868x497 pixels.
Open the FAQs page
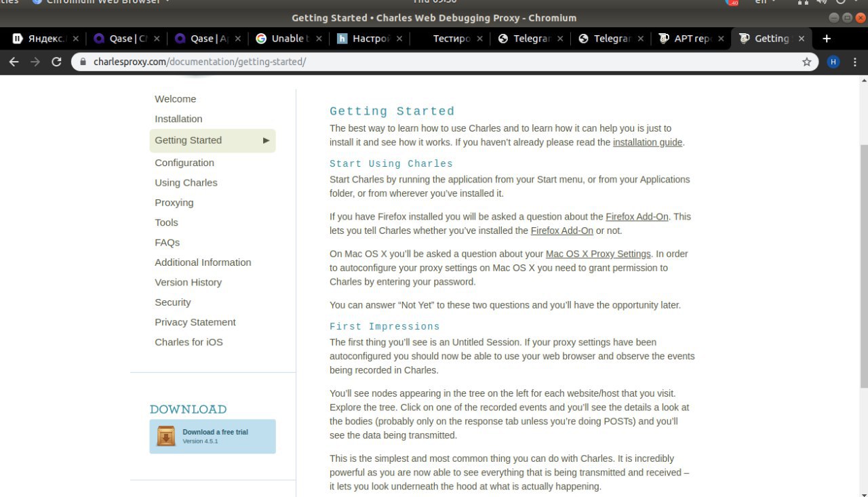pos(167,242)
